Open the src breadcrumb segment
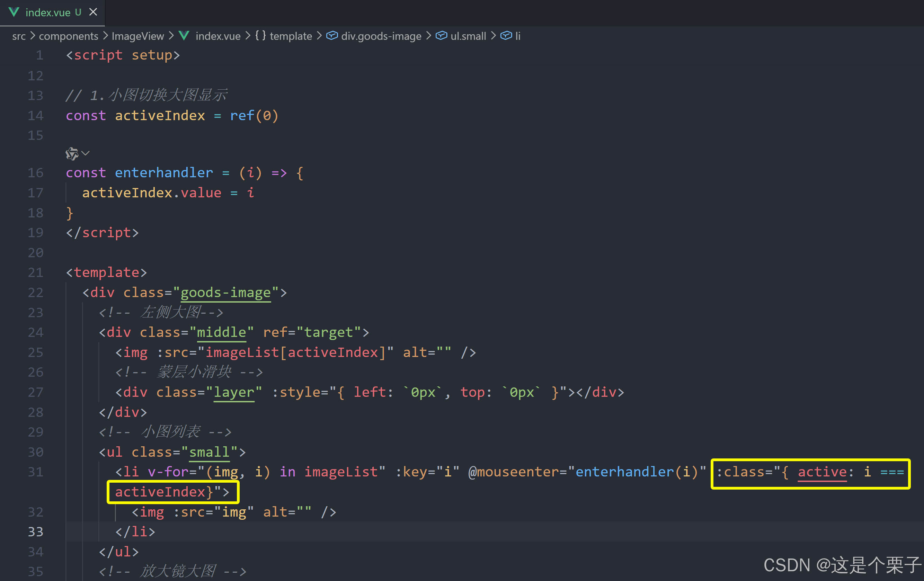Screen dimensions: 924x581 click(x=19, y=36)
